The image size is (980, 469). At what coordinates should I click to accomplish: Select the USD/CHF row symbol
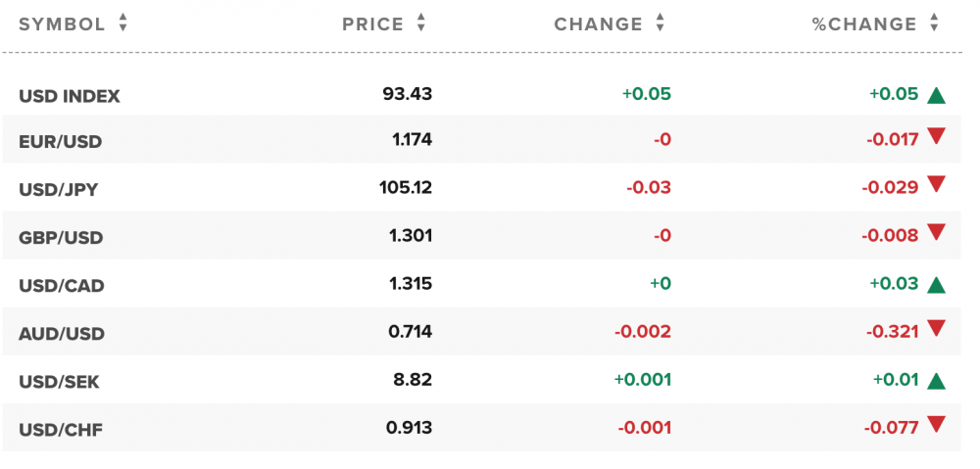tap(61, 428)
